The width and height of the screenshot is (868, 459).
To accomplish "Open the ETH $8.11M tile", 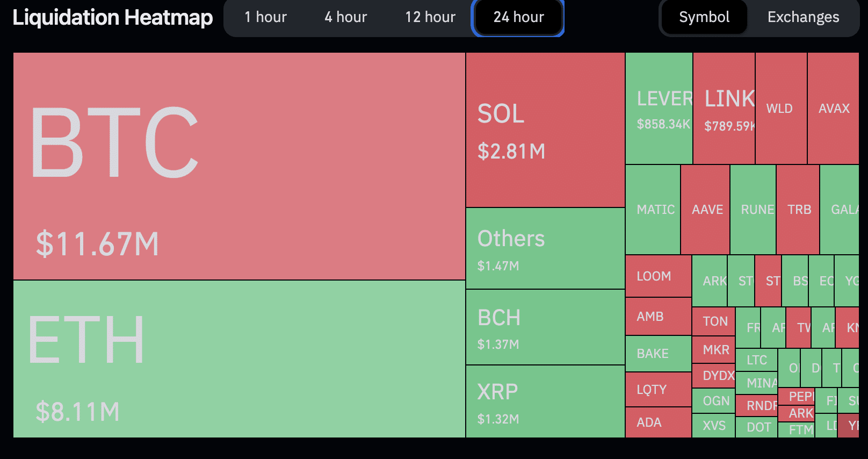I will click(239, 358).
